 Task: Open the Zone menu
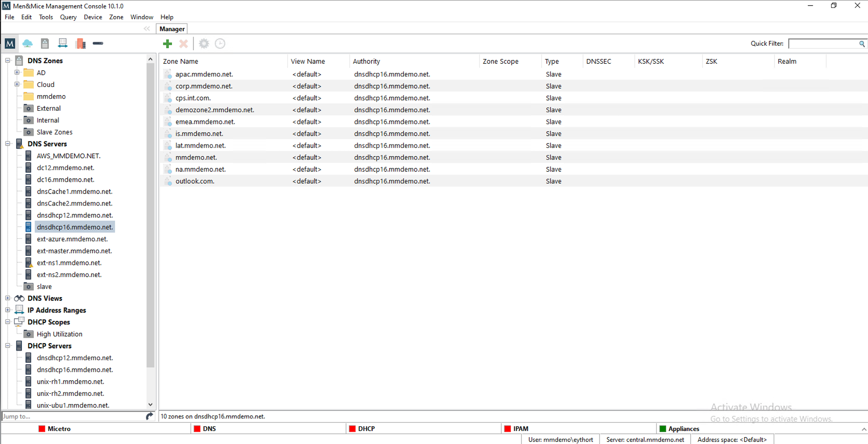[116, 17]
